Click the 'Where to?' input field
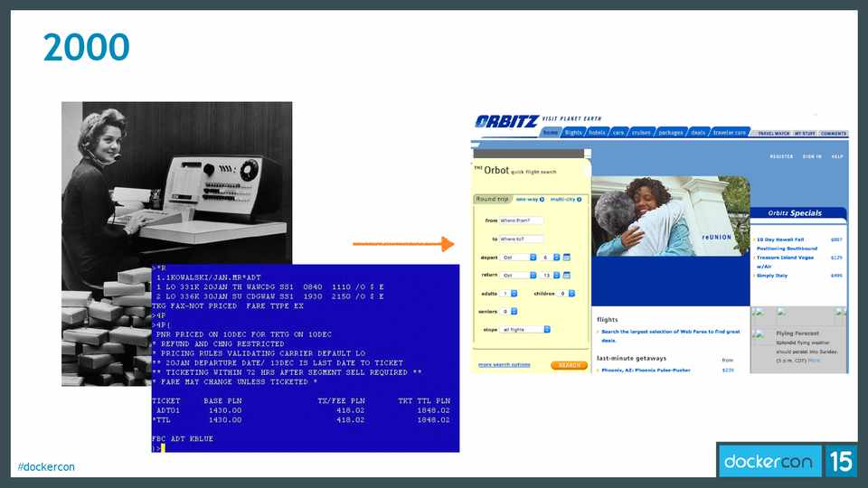868x488 pixels. [x=523, y=239]
